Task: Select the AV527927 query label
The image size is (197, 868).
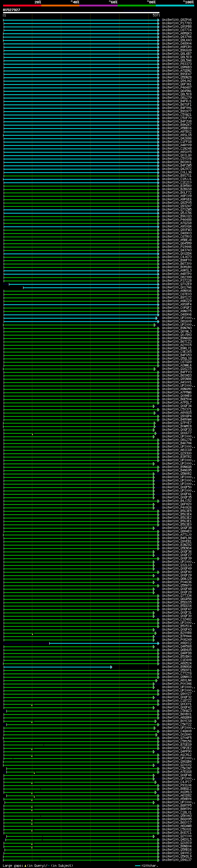Action: tap(11, 10)
